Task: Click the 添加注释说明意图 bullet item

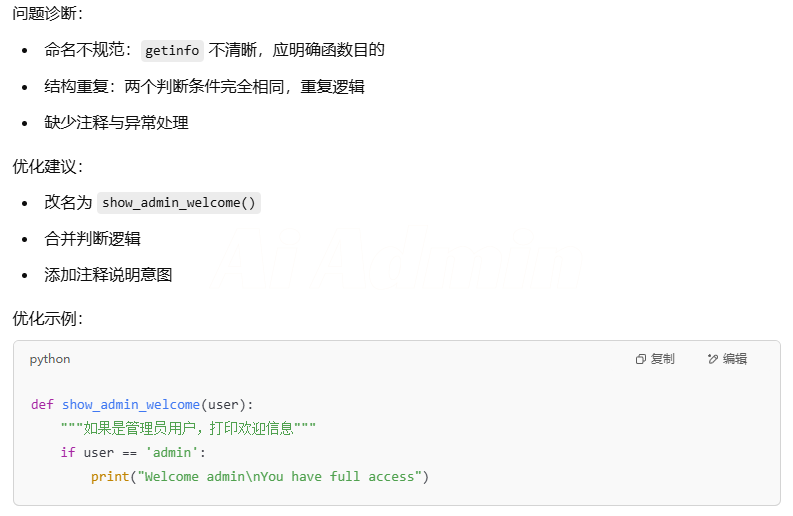Action: click(x=108, y=275)
